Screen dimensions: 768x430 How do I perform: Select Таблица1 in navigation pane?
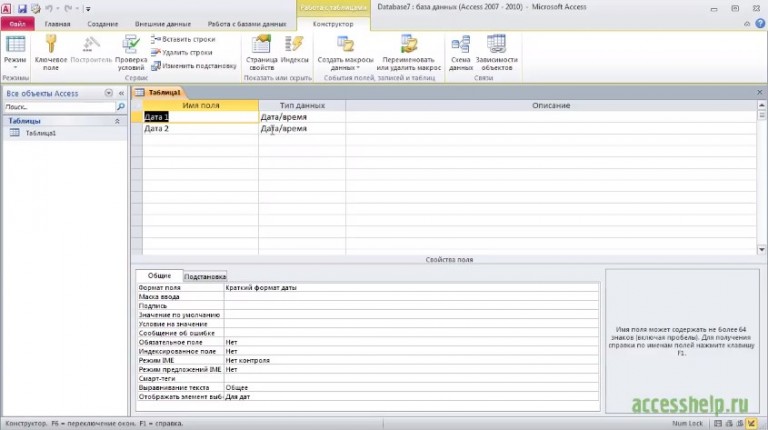40,133
